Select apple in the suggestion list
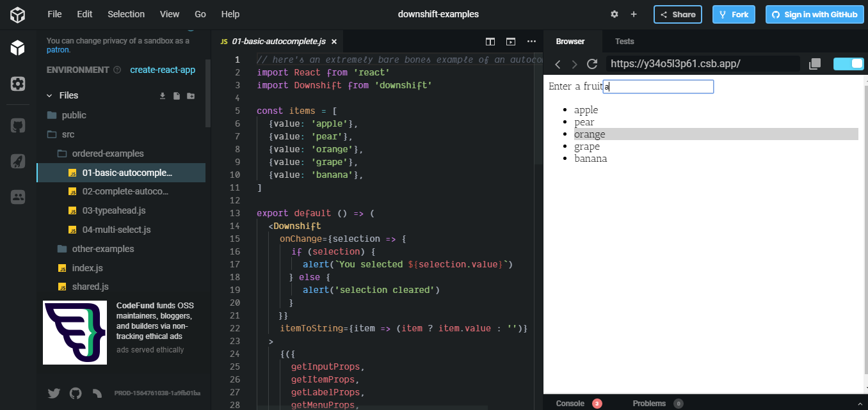The image size is (868, 410). 716,110
